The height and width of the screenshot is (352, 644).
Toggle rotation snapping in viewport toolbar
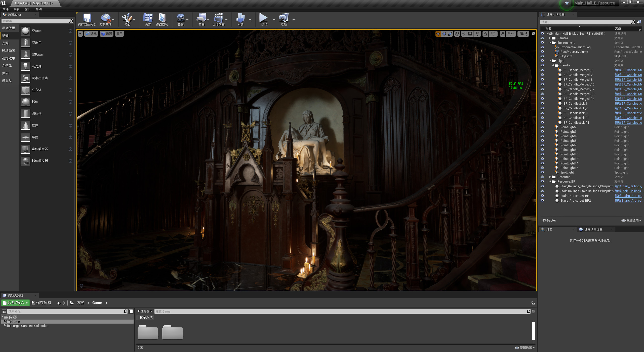coord(486,34)
